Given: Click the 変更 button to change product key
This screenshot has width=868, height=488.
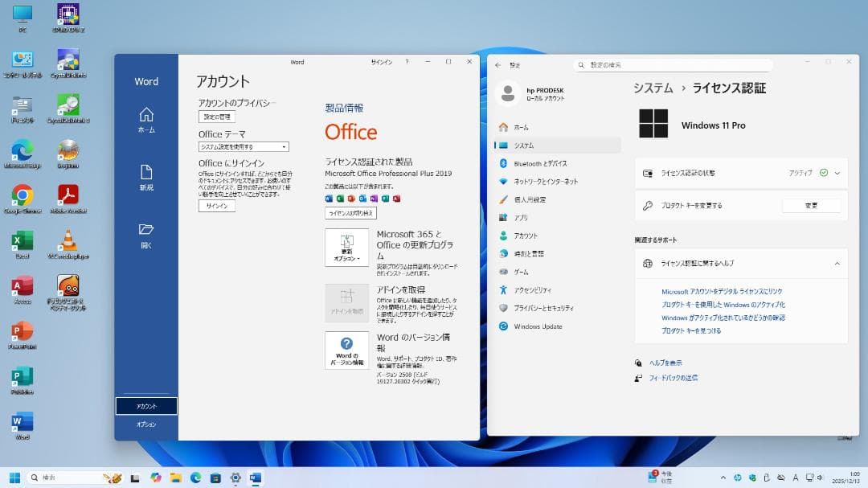Looking at the screenshot, I should (x=811, y=205).
